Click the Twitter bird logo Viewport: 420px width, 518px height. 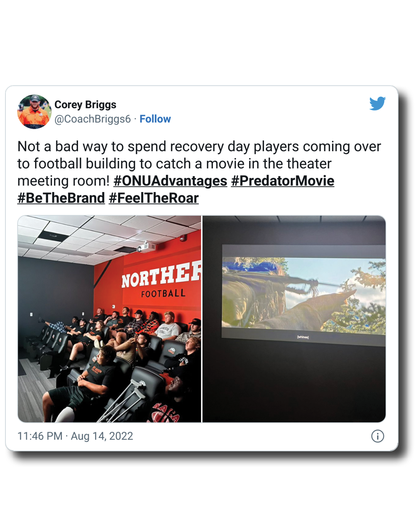coord(377,103)
